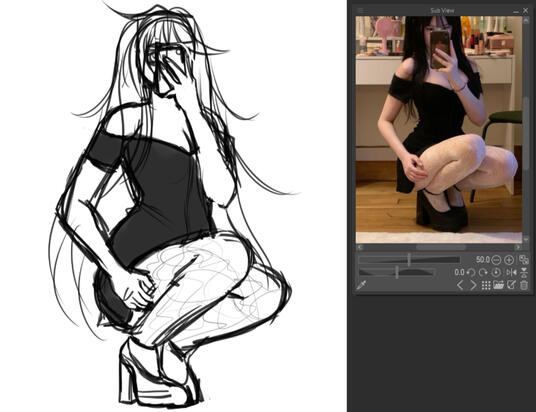Image resolution: width=536 pixels, height=412 pixels.
Task: Minimize the Sub View panel
Action: (x=516, y=11)
